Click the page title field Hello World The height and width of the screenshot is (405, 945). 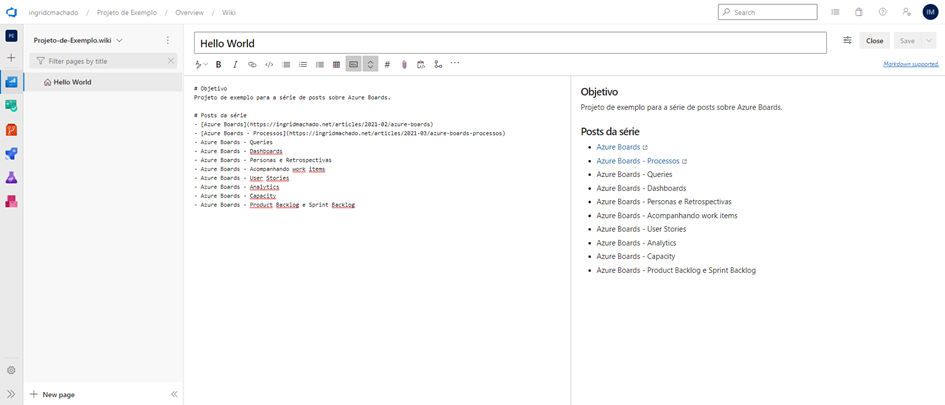pyautogui.click(x=510, y=43)
